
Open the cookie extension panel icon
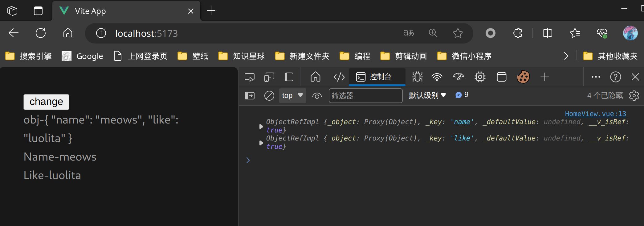coord(523,77)
